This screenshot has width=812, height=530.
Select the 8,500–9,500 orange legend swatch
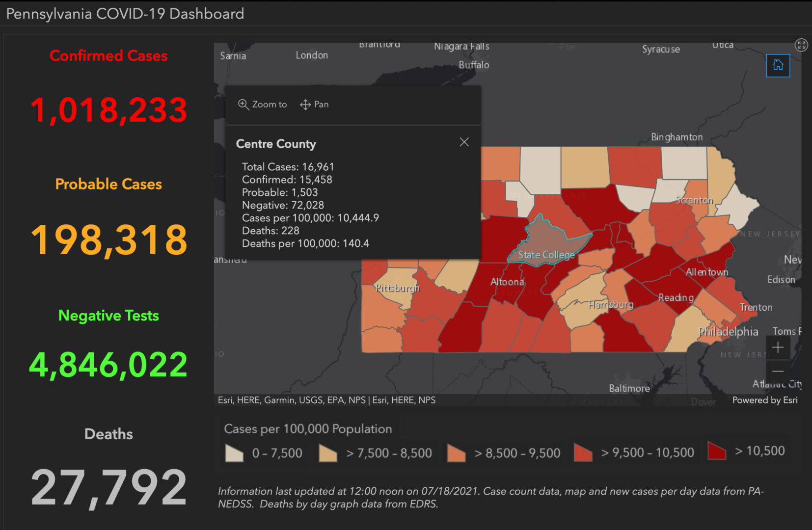click(x=456, y=453)
